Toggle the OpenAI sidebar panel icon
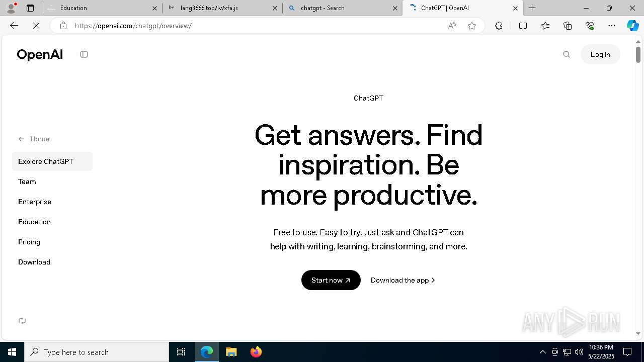Screen dimensions: 644x362 point(84,54)
